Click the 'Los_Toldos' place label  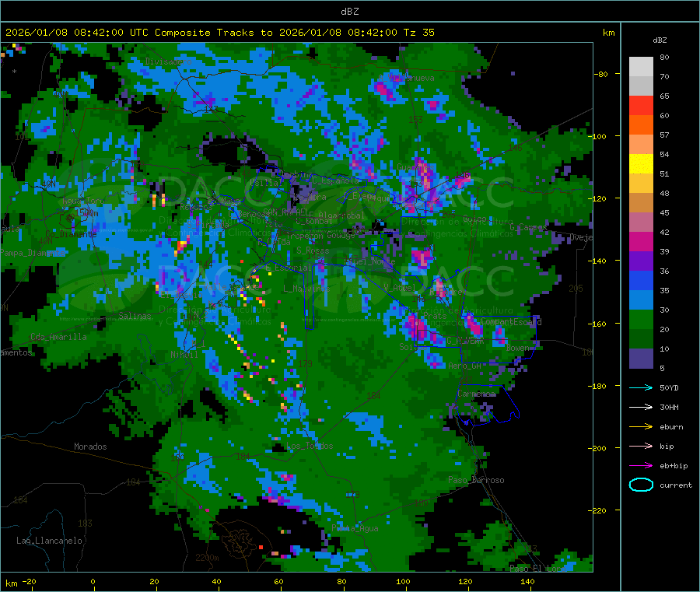point(310,446)
